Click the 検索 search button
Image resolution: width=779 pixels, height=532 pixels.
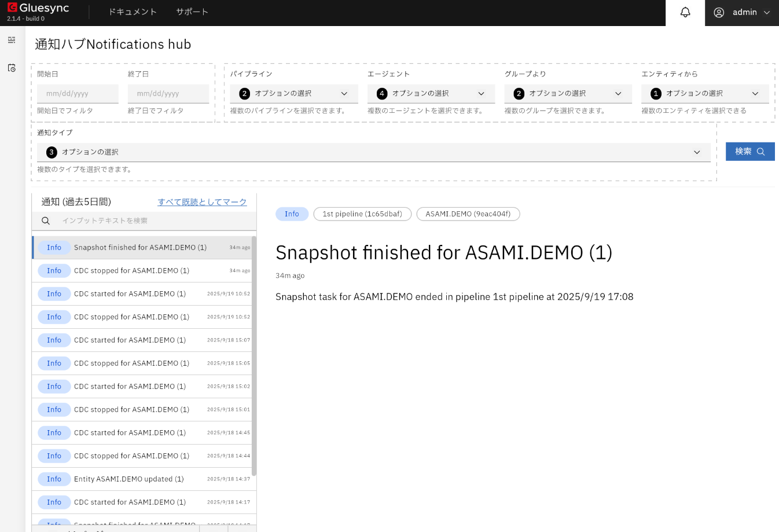[x=749, y=152]
